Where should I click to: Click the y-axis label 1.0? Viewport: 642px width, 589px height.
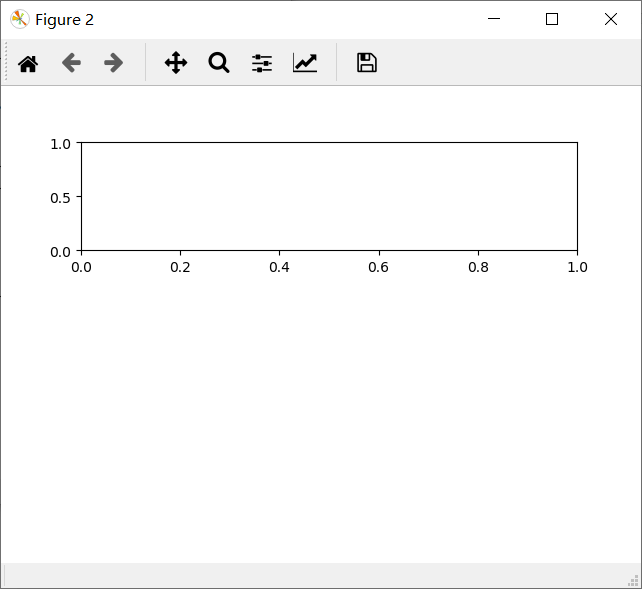point(60,144)
